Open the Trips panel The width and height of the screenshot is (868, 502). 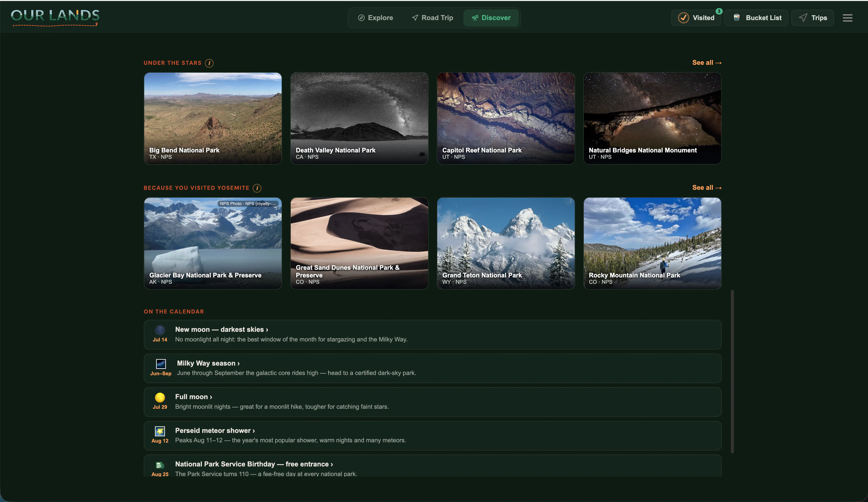(x=813, y=18)
